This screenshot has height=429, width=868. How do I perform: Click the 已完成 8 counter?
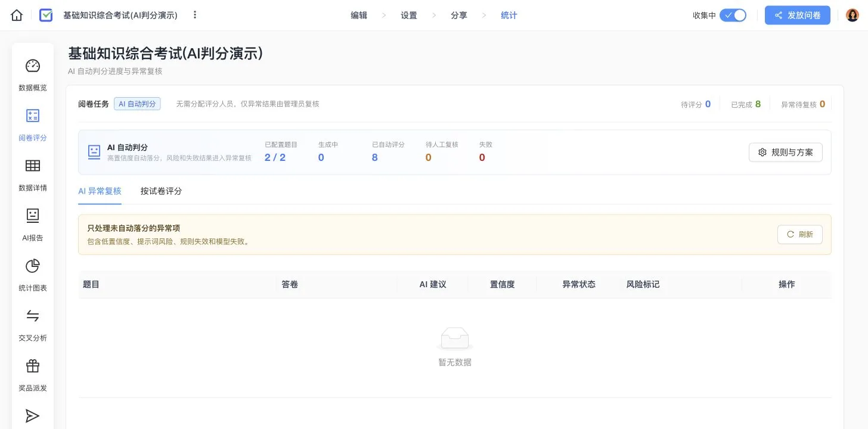(x=746, y=104)
